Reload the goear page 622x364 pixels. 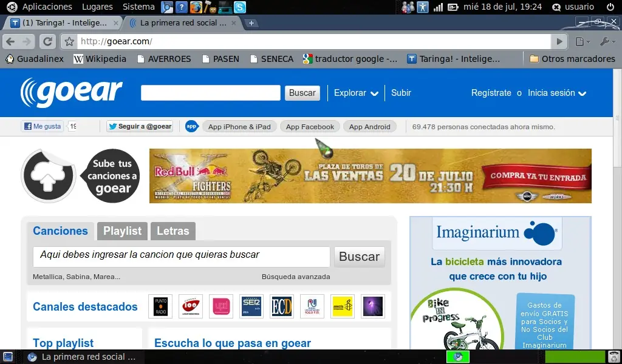pyautogui.click(x=47, y=41)
